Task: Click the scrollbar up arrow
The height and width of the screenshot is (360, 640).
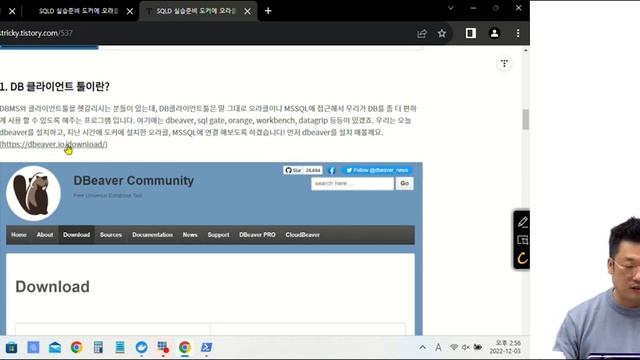Action: [x=525, y=51]
